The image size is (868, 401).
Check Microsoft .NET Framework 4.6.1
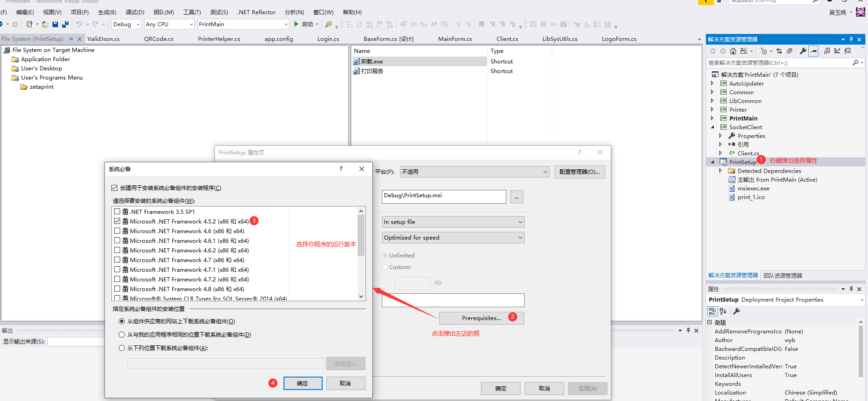(117, 241)
